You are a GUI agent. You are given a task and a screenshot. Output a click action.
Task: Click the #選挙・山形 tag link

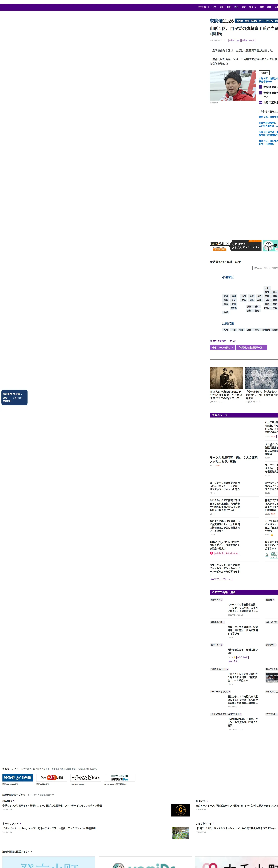pyautogui.click(x=234, y=41)
